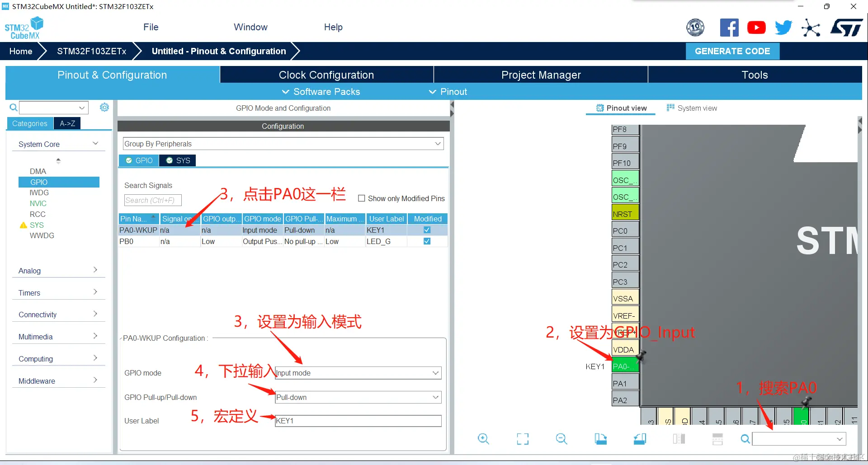The image size is (868, 465).
Task: Toggle Show only Modified Pins checkbox
Action: tap(361, 198)
